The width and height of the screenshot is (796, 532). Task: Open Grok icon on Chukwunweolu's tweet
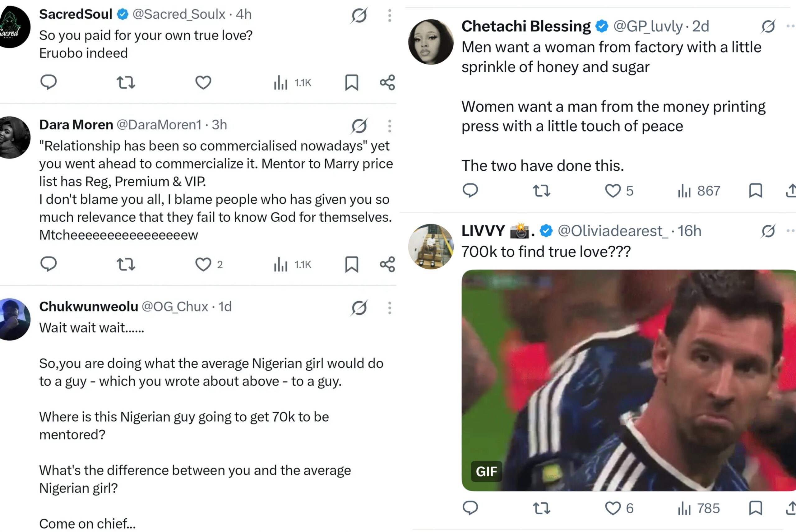click(x=359, y=308)
